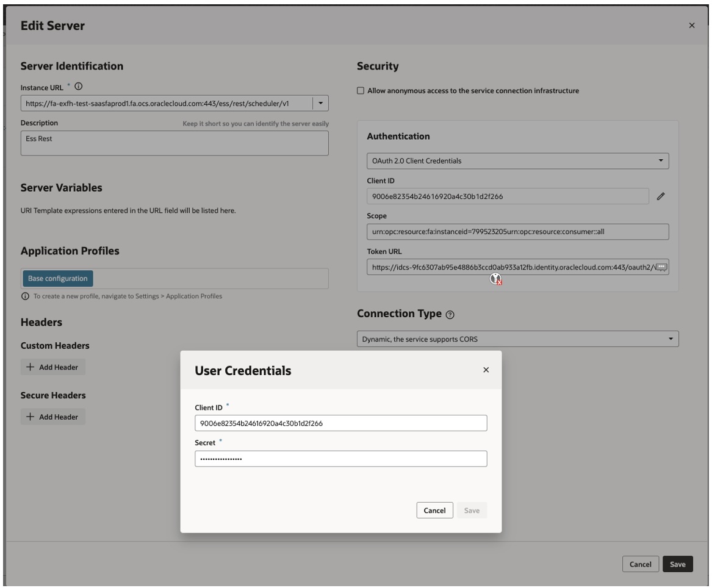712x588 pixels.
Task: Click the plus icon under Custom Headers
Action: 30,367
